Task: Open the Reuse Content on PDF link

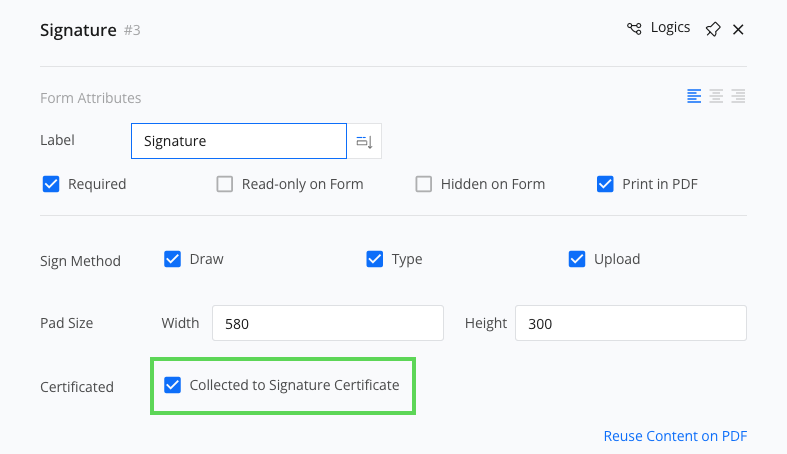Action: 675,436
